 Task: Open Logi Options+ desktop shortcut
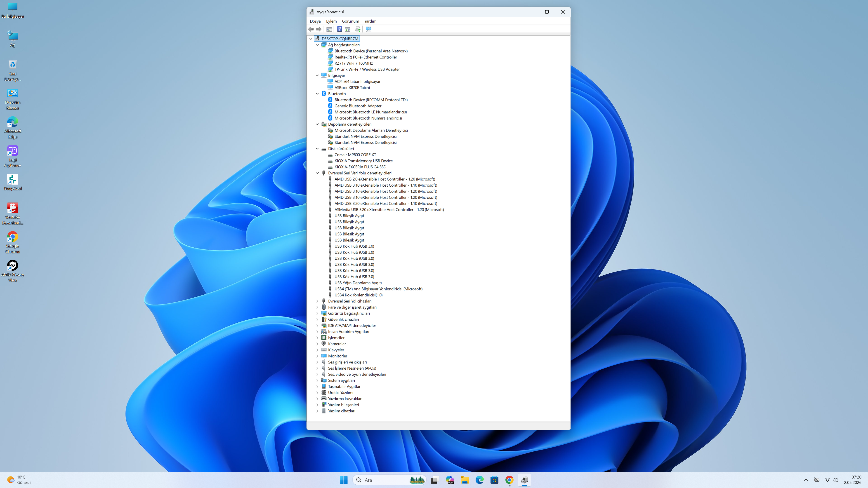point(12,156)
